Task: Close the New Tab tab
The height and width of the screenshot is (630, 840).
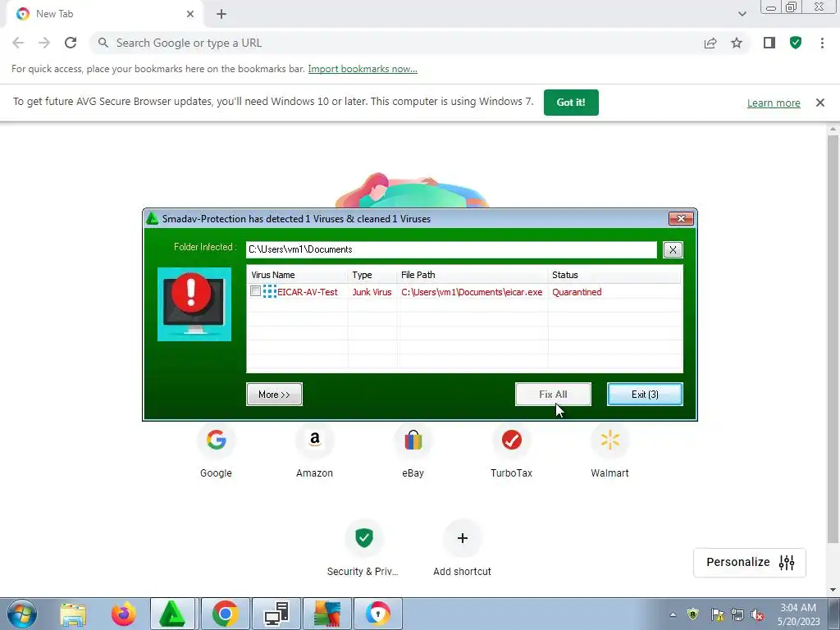Action: click(190, 14)
